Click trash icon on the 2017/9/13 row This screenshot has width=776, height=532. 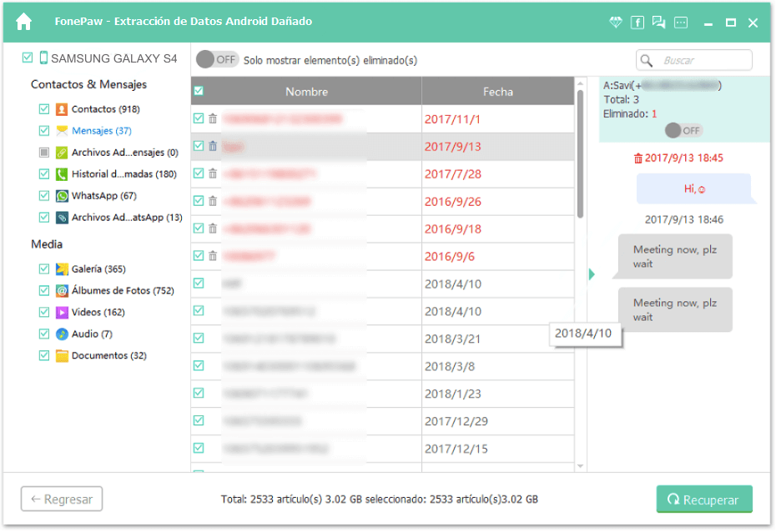click(x=213, y=147)
